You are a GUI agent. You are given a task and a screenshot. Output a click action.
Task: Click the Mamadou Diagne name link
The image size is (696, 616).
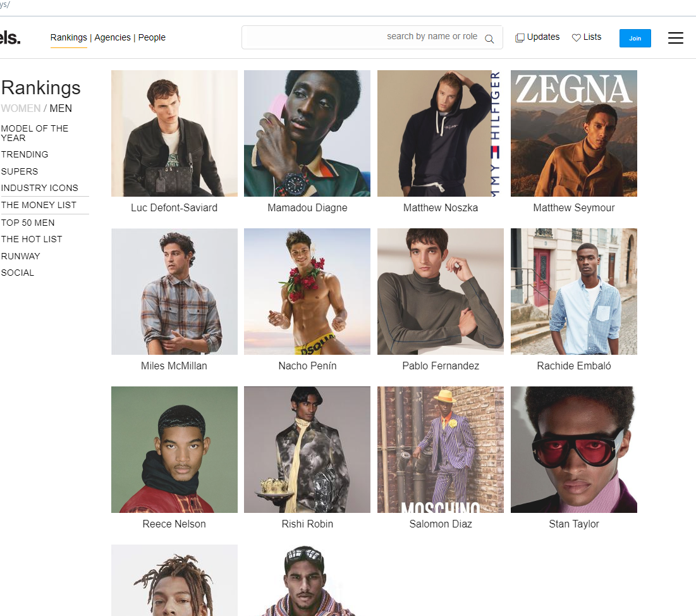307,208
